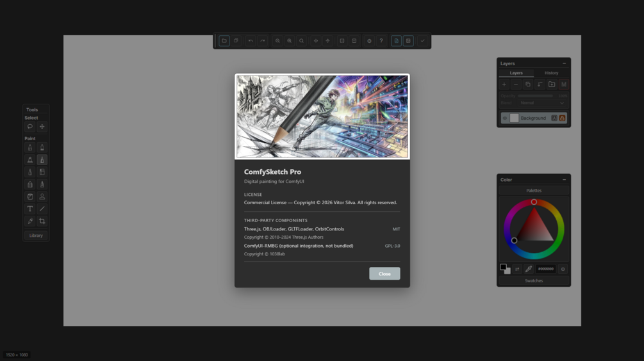The width and height of the screenshot is (644, 361).
Task: Select the Line tool
Action: (x=42, y=209)
